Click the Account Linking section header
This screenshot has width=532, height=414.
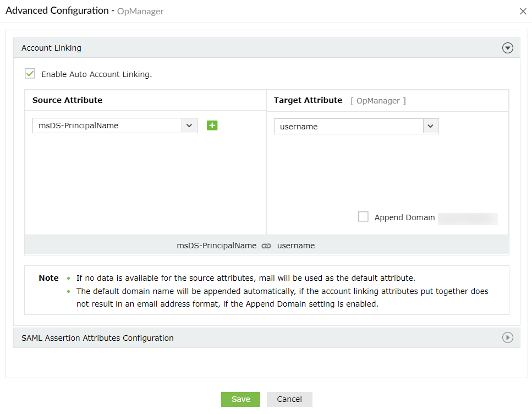pyautogui.click(x=52, y=48)
